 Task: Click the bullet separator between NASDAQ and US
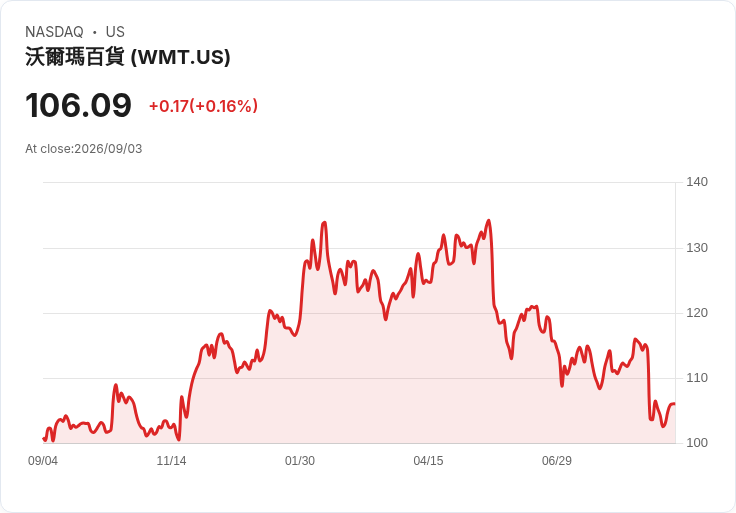(x=94, y=32)
